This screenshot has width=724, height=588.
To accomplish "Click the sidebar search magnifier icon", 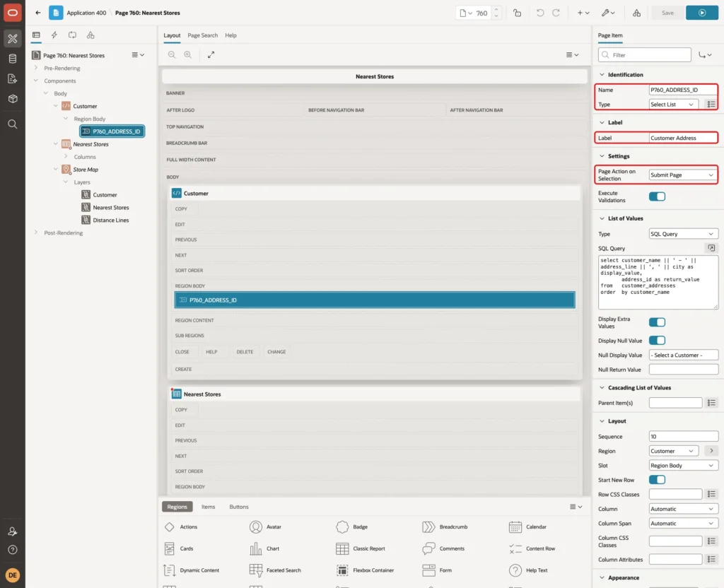I will (13, 124).
